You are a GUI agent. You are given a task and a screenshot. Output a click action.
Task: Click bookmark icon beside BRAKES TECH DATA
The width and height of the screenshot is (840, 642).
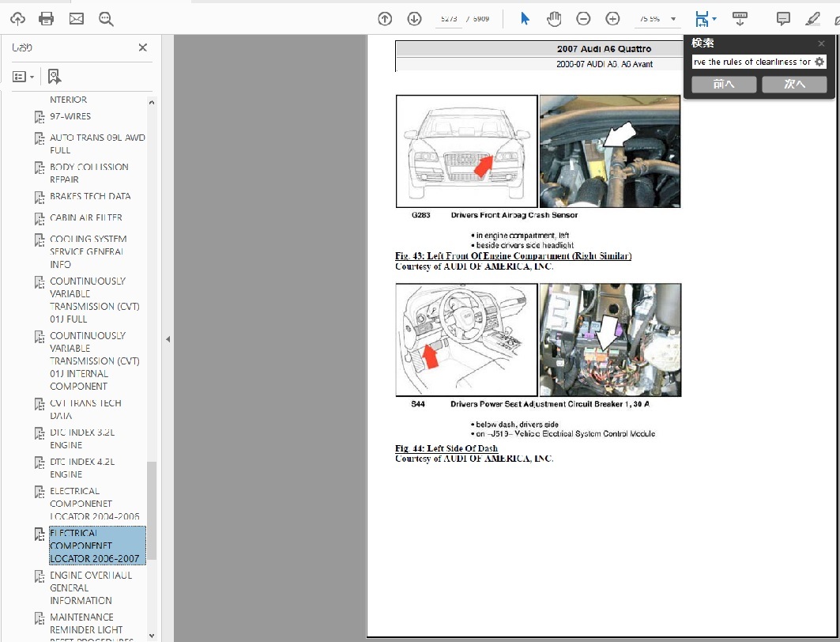pos(40,197)
